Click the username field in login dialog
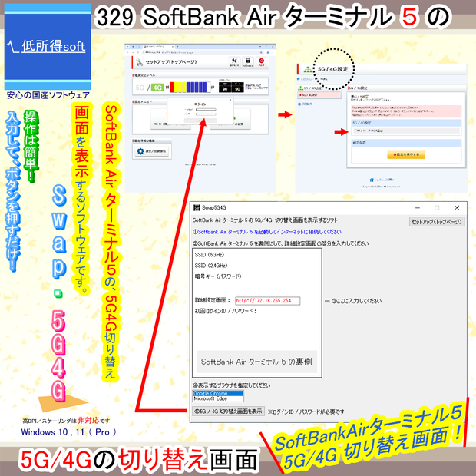 pyautogui.click(x=206, y=109)
